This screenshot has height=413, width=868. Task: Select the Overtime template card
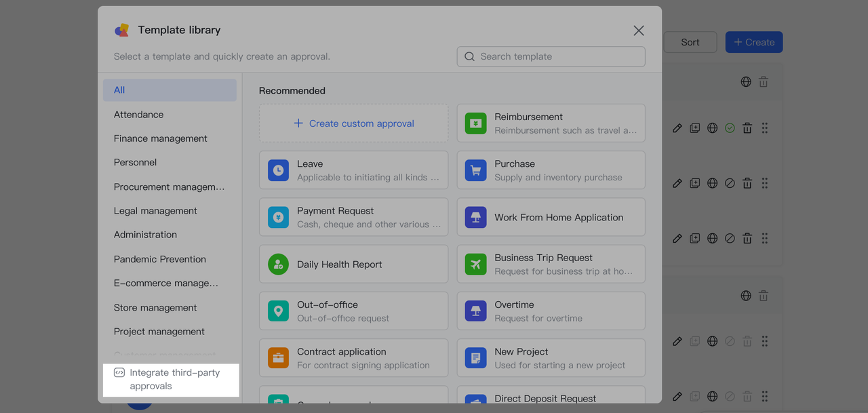[x=551, y=311]
